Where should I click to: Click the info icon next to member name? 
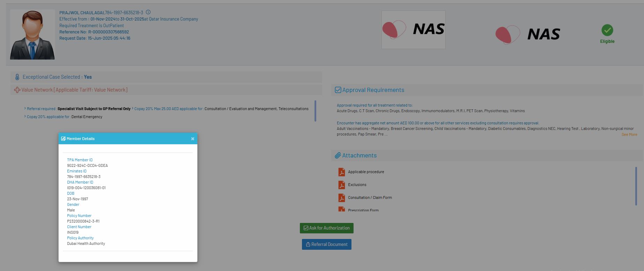[x=148, y=12]
